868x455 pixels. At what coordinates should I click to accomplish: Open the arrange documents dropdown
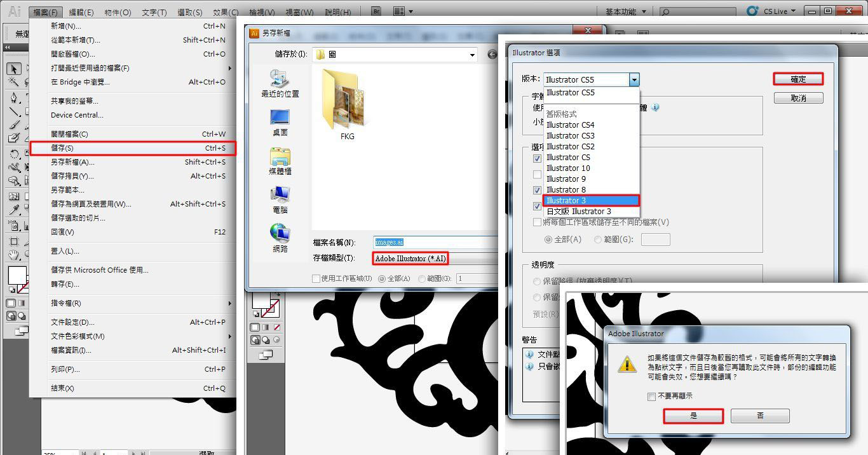402,11
